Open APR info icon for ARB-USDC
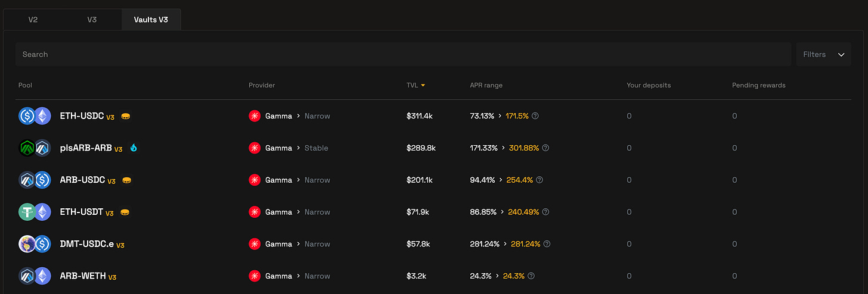The width and height of the screenshot is (868, 294). pyautogui.click(x=540, y=180)
